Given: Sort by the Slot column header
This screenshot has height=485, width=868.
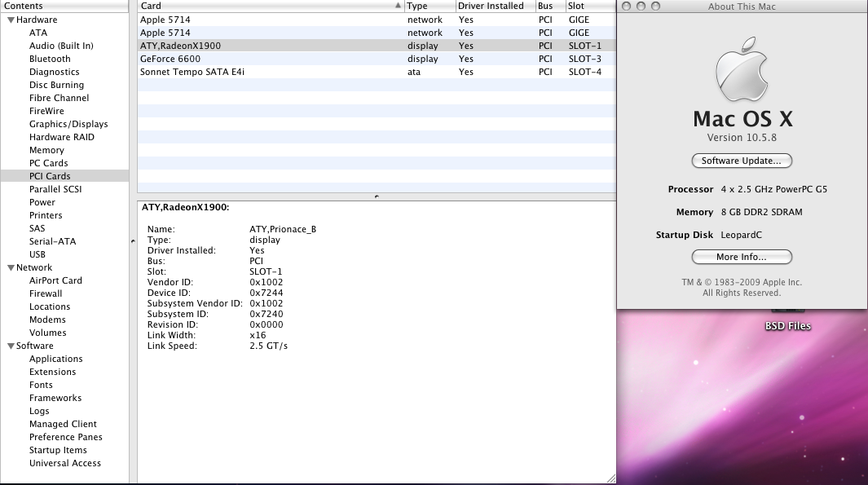Looking at the screenshot, I should (x=590, y=6).
